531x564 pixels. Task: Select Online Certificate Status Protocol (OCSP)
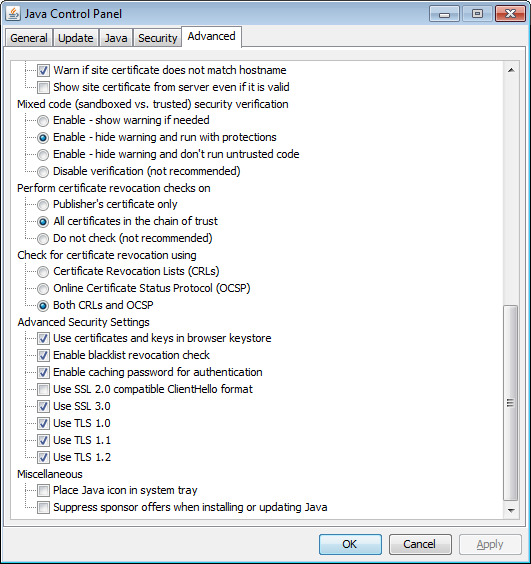(x=43, y=288)
